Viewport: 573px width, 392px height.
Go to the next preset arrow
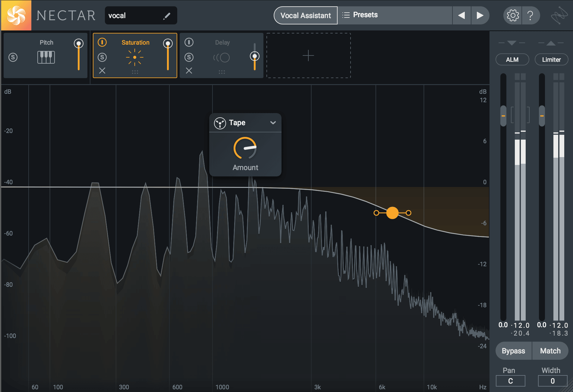click(x=480, y=15)
